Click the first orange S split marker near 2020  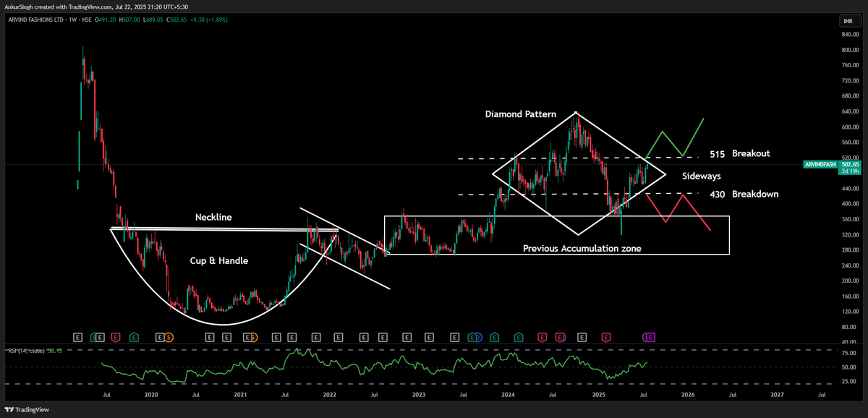[169, 337]
